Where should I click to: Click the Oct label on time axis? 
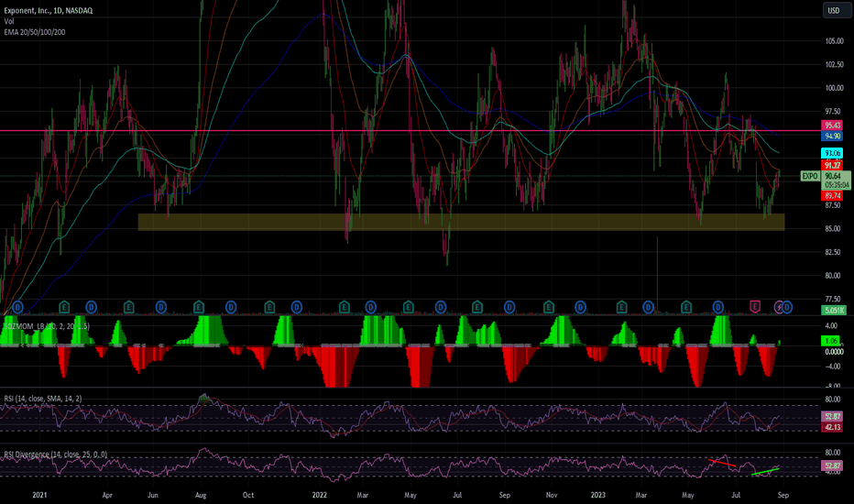(x=247, y=495)
